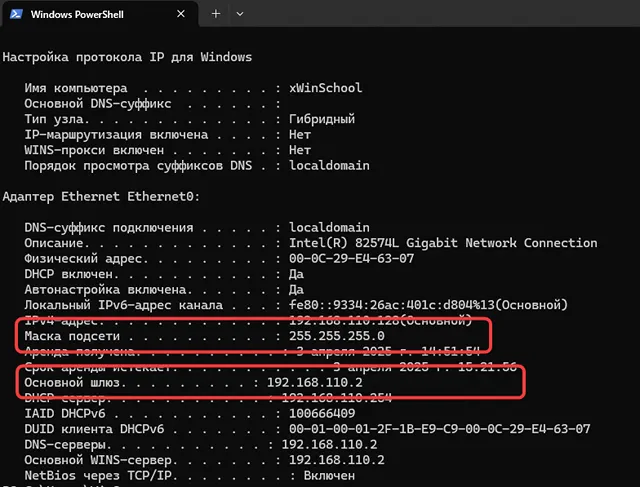
Task: Click the 'IP-маршрутизация включена' line
Action: point(167,135)
